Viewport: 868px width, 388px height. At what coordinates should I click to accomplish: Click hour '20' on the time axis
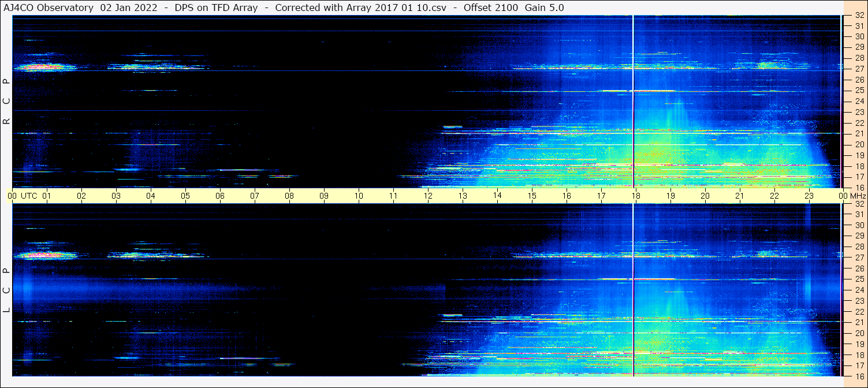[x=705, y=196]
